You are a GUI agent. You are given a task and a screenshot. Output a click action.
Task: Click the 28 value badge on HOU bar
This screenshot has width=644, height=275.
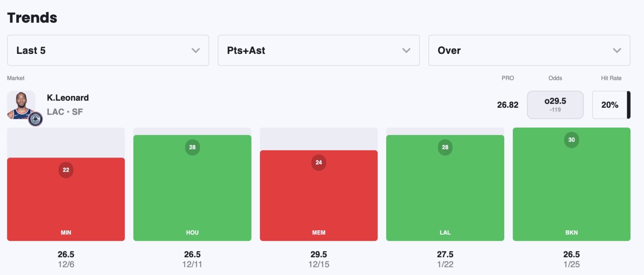(192, 147)
